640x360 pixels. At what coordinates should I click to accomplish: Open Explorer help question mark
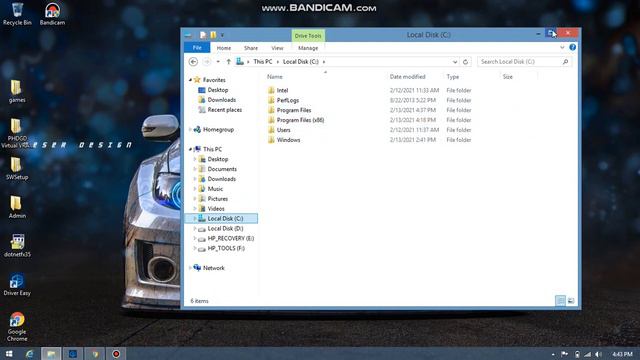point(573,47)
